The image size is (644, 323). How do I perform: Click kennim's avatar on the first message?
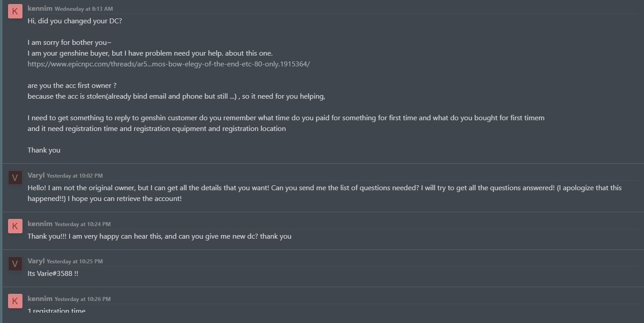pos(15,11)
